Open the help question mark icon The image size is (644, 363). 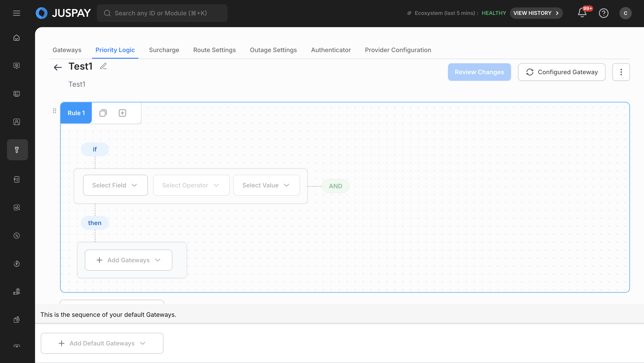tap(603, 13)
